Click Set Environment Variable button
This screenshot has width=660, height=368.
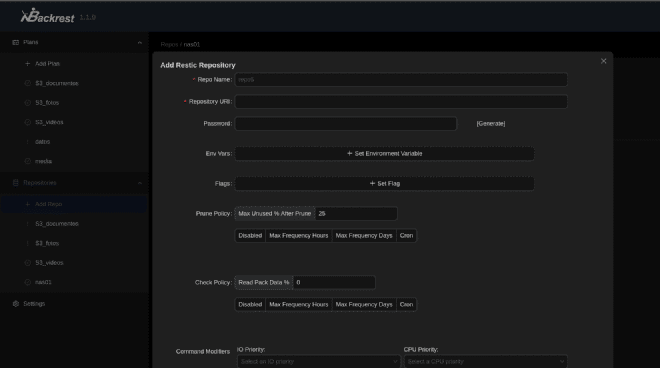coord(384,154)
